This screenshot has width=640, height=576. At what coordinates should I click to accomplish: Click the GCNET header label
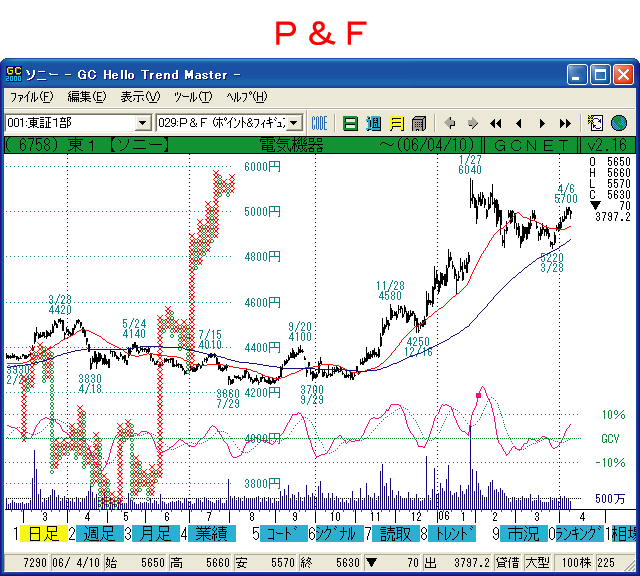point(531,145)
